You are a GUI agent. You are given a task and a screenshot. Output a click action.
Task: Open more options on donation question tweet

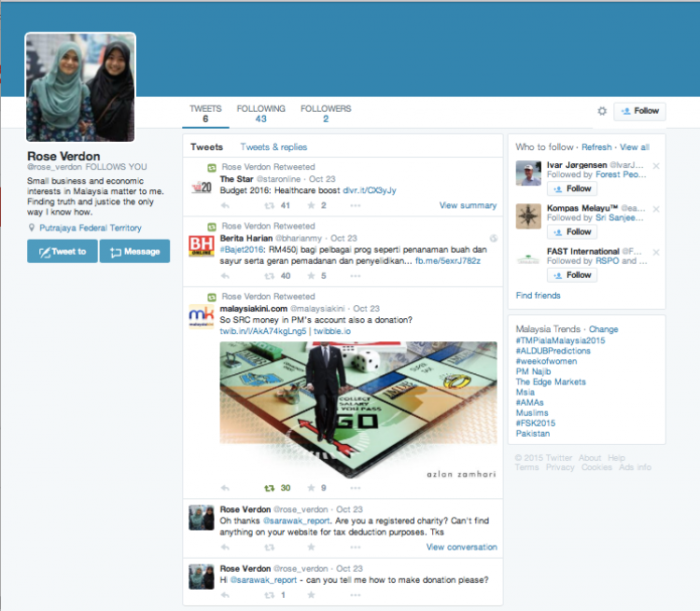[356, 595]
